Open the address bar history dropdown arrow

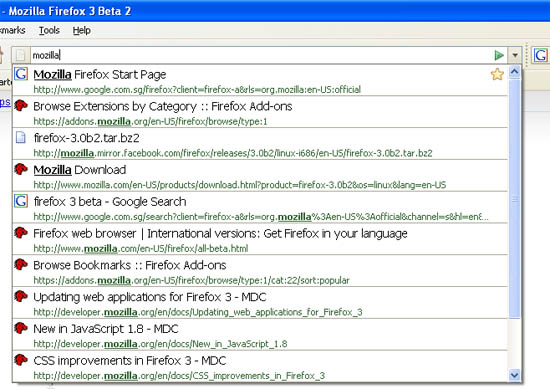click(515, 55)
